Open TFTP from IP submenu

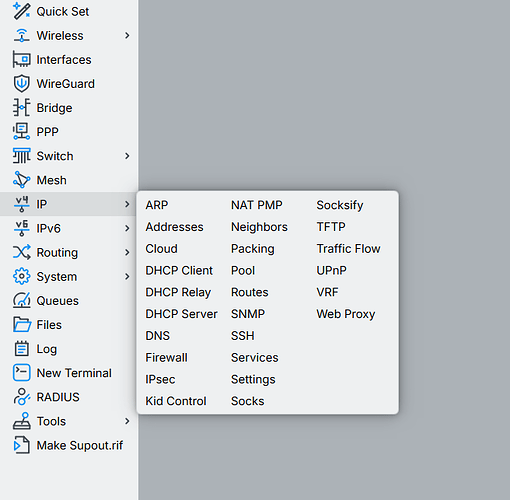(331, 227)
